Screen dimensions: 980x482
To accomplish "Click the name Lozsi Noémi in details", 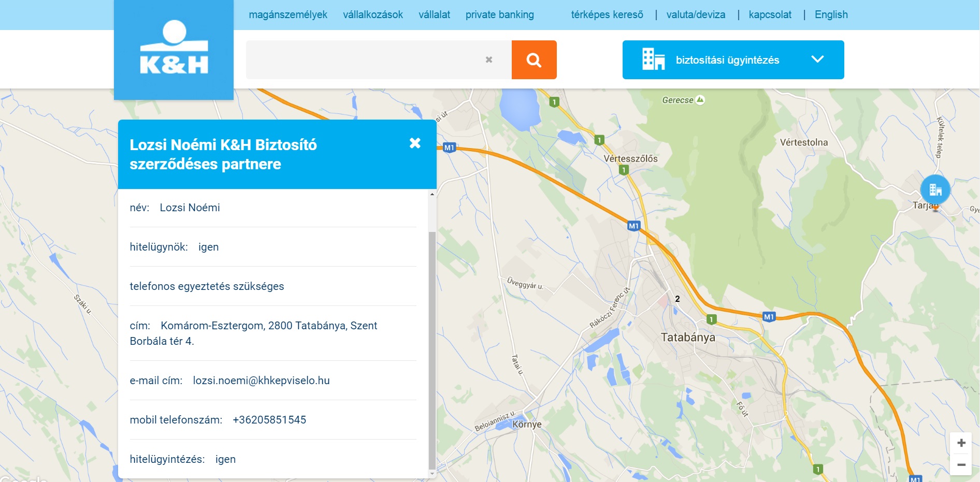I will (x=190, y=208).
